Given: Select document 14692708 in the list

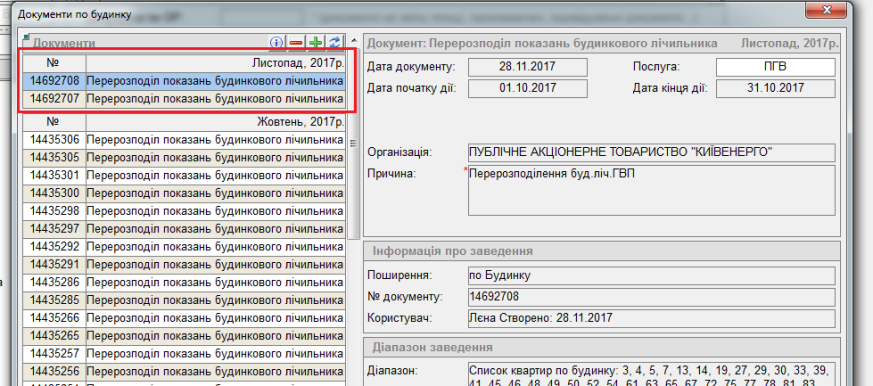Looking at the screenshot, I should [183, 81].
